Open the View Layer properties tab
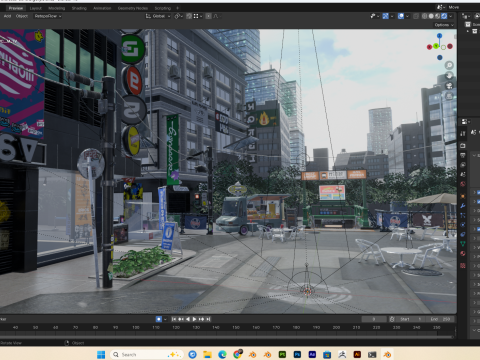 point(463,165)
